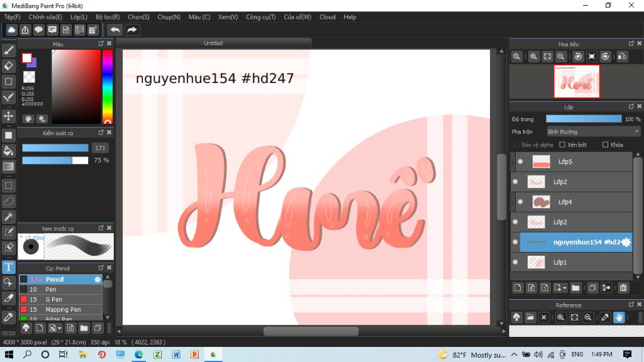Select the Hand tool in Reference panel
This screenshot has height=362, width=644.
click(x=619, y=317)
